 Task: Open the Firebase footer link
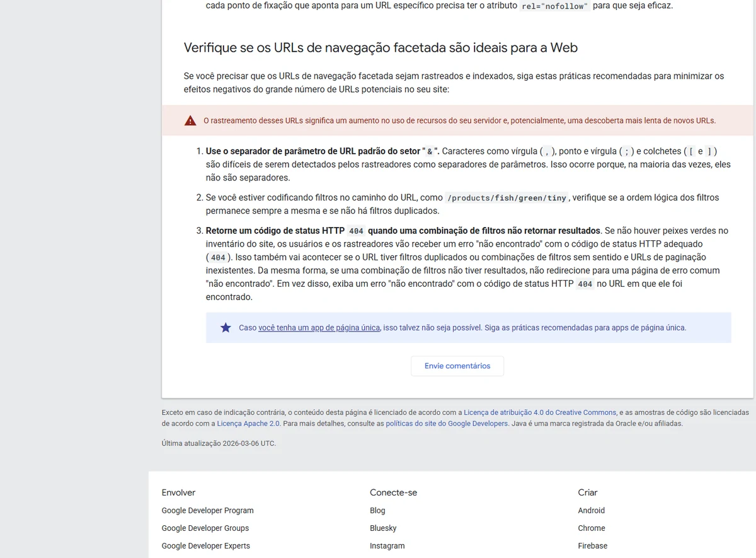pos(592,546)
